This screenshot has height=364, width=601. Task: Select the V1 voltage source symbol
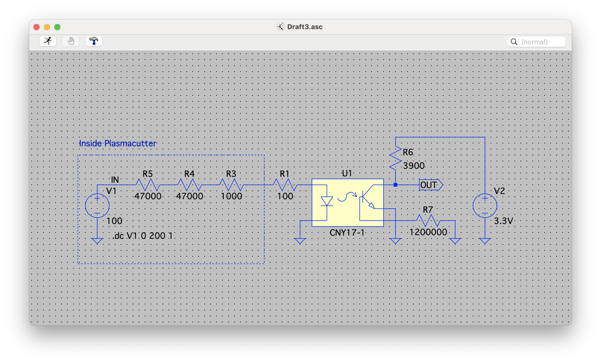pyautogui.click(x=97, y=206)
